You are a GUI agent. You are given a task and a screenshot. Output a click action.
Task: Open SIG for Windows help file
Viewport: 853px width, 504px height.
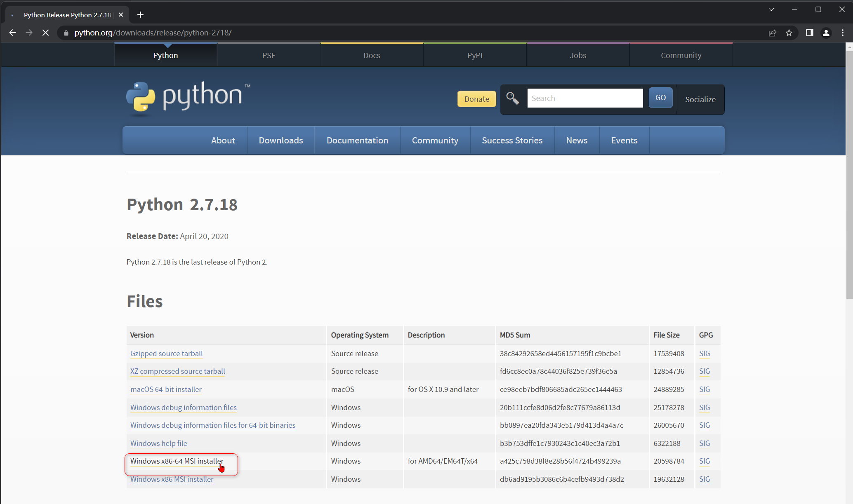705,443
